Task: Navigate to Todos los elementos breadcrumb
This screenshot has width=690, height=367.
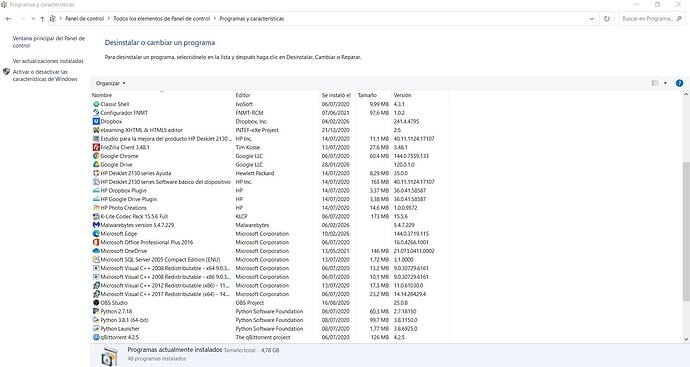Action: coord(161,19)
